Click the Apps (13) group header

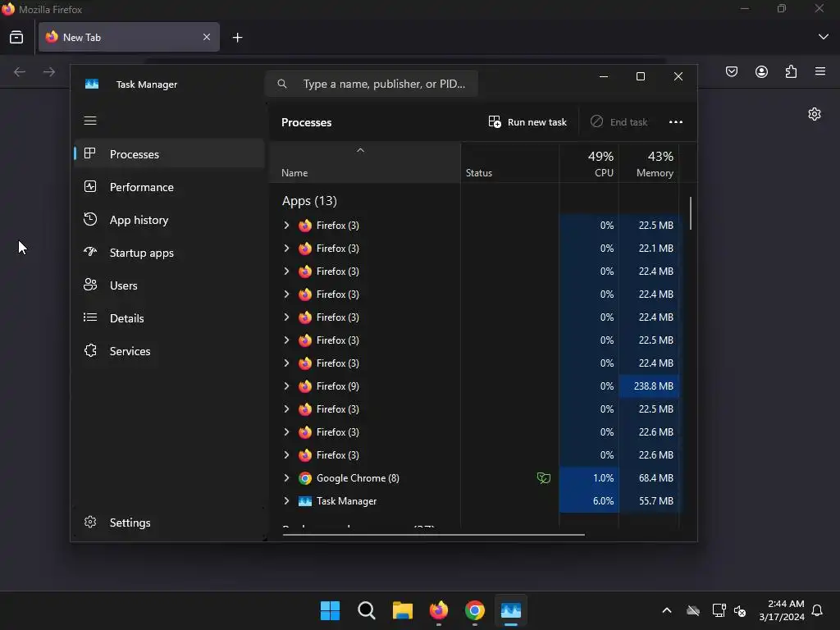click(309, 201)
